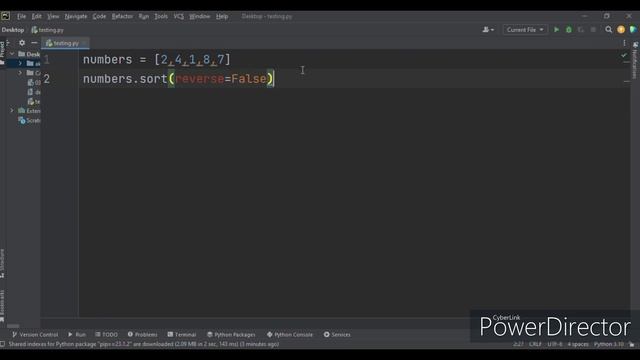This screenshot has width=640, height=360.
Task: Select the External Libraries tree item
Action: point(29,111)
